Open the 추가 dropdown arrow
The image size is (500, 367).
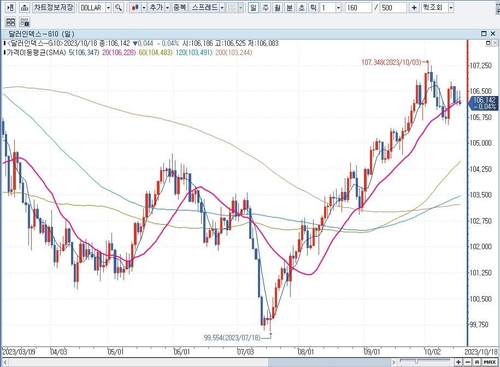(167, 7)
